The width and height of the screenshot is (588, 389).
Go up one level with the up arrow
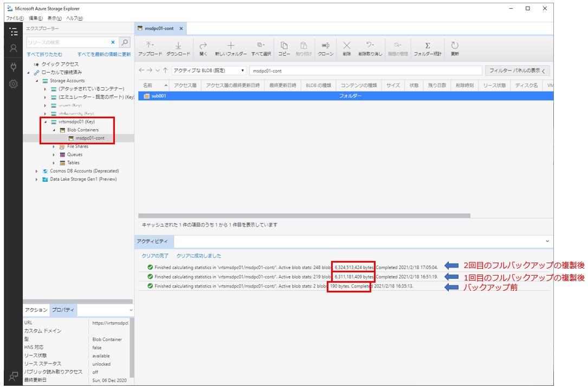pos(165,70)
